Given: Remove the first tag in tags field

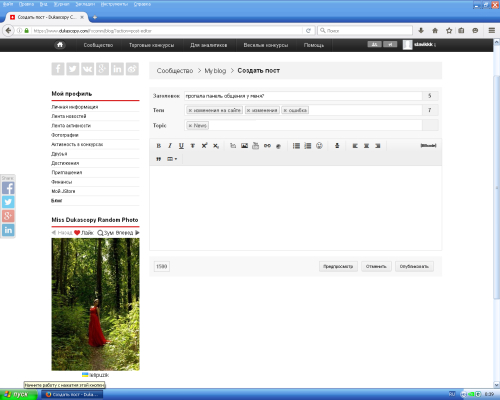Looking at the screenshot, I should [190, 110].
